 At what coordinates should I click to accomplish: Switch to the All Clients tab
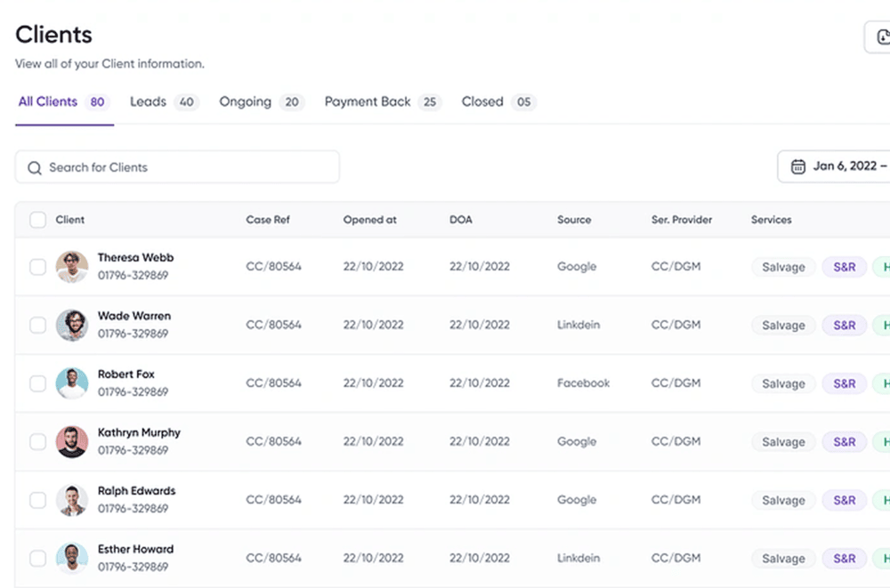click(63, 102)
